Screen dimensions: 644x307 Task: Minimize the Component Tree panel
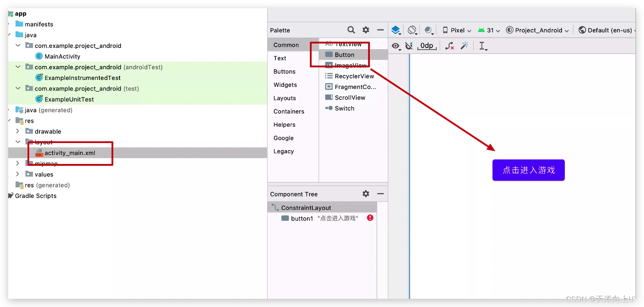380,194
